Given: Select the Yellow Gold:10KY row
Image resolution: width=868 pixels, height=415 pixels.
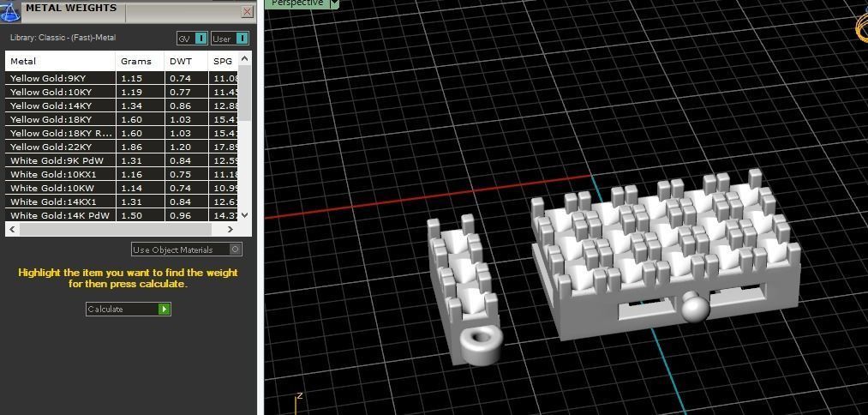Looking at the screenshot, I should 122,92.
